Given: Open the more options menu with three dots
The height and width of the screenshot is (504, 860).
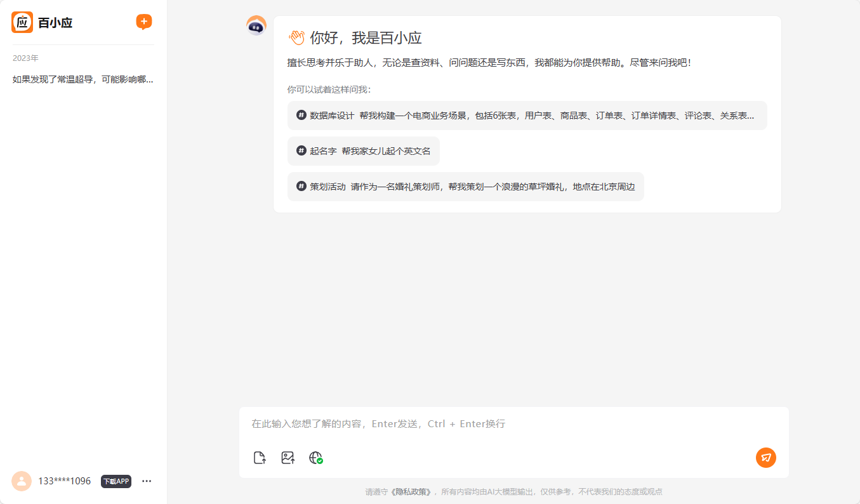Looking at the screenshot, I should pyautogui.click(x=147, y=481).
